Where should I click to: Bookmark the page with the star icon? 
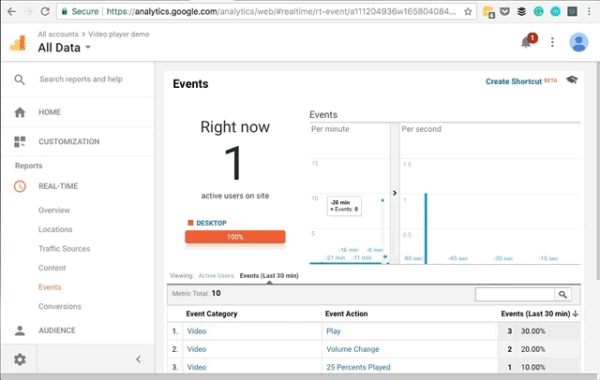(468, 11)
